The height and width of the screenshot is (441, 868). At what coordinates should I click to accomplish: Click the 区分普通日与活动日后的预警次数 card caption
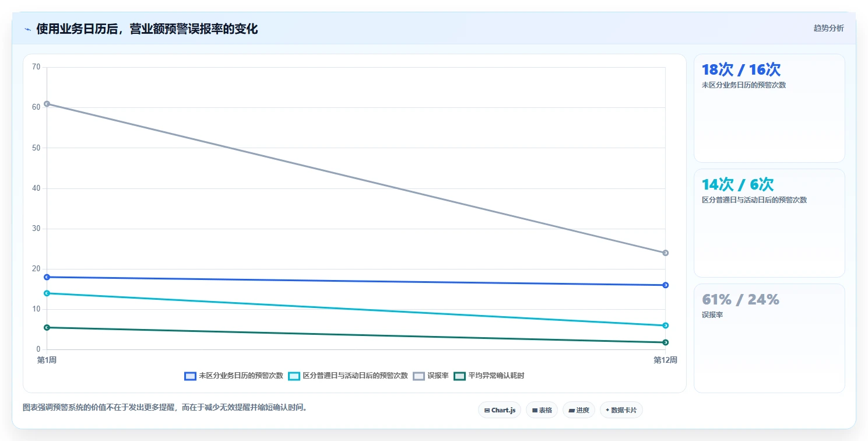point(754,200)
